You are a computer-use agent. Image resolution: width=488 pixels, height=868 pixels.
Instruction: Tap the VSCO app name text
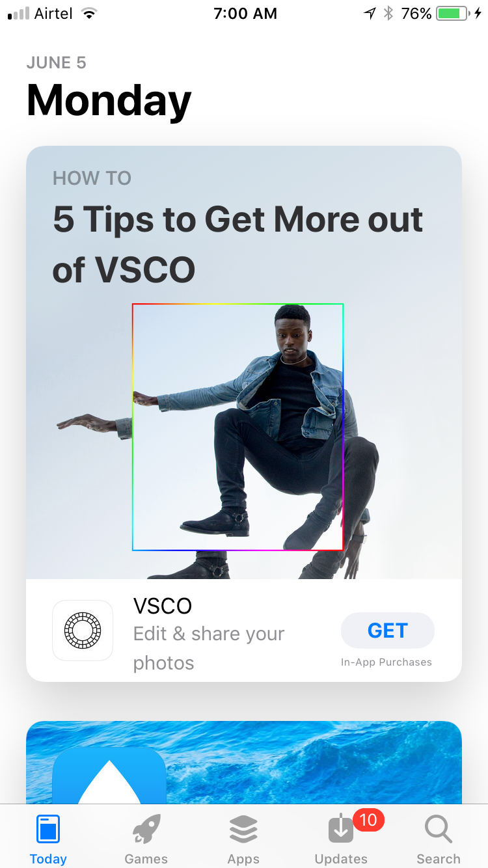click(x=163, y=606)
